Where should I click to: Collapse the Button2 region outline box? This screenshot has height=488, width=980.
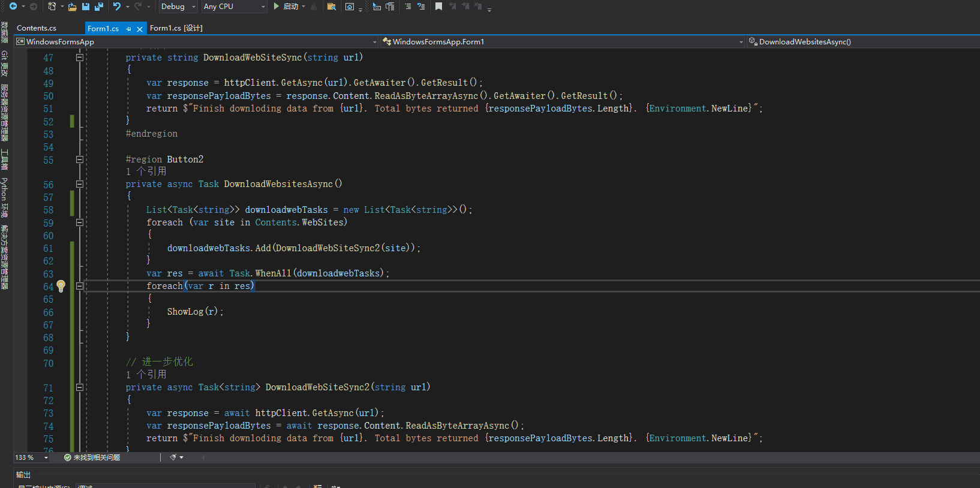(x=79, y=159)
